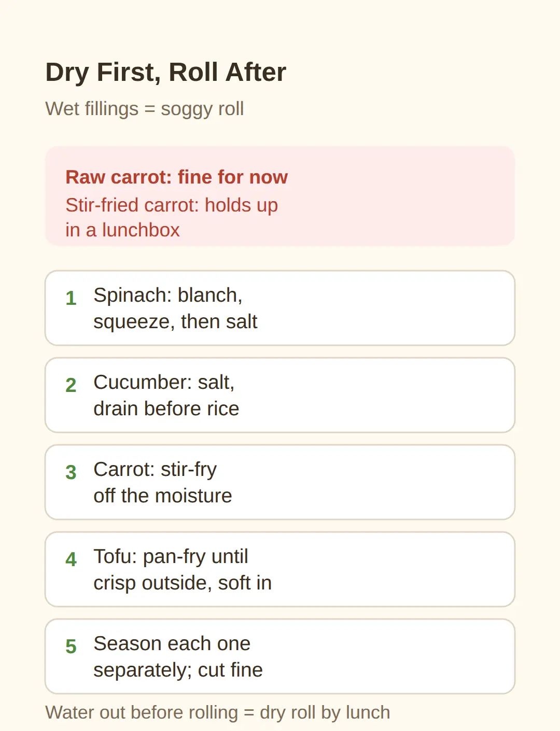Open the Carrot stir-fry step card
The width and height of the screenshot is (560, 731).
tap(280, 482)
